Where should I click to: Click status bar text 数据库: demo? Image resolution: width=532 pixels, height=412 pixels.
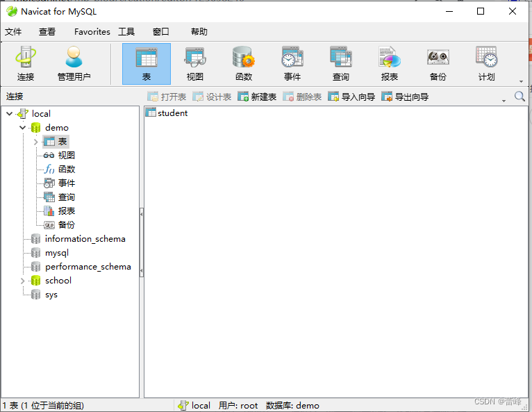coord(292,406)
